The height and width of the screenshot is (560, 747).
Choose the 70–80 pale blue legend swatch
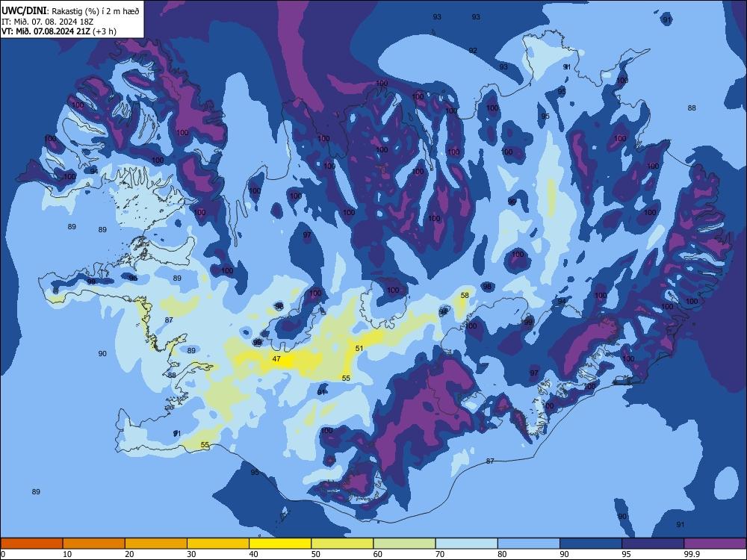[x=466, y=544]
